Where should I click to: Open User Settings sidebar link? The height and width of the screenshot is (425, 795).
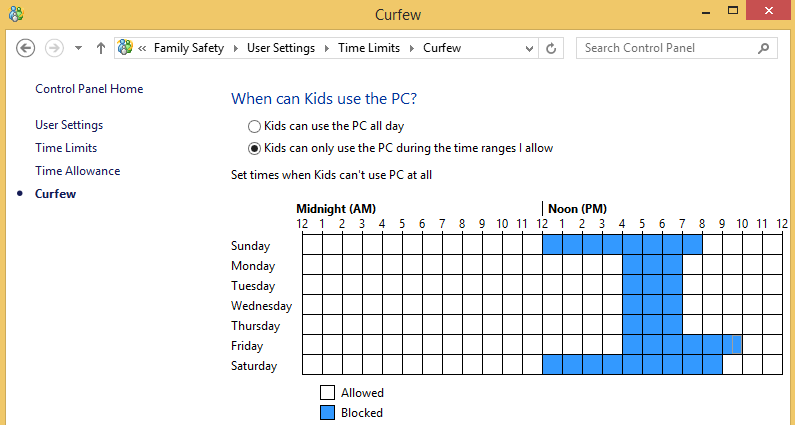click(x=69, y=125)
